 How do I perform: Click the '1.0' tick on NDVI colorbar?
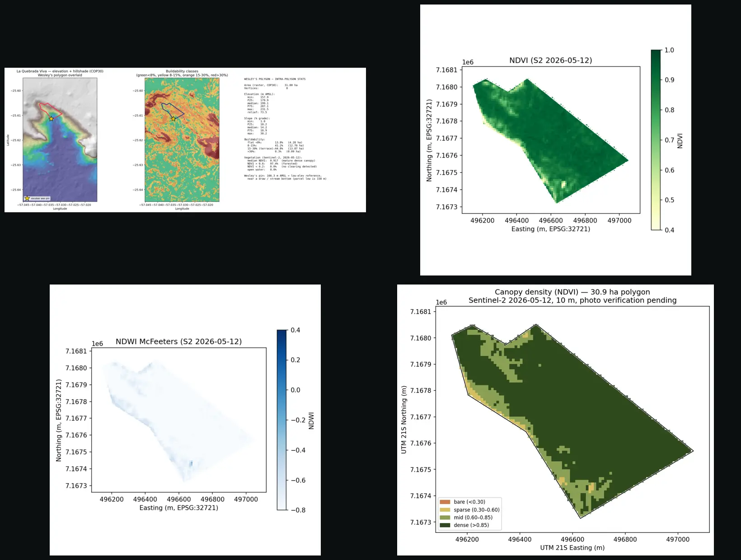coord(669,50)
